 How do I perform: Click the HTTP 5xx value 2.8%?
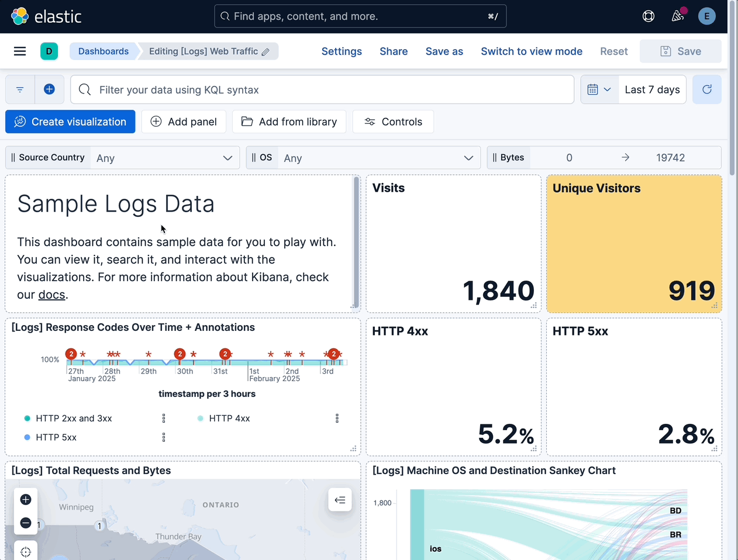(686, 434)
